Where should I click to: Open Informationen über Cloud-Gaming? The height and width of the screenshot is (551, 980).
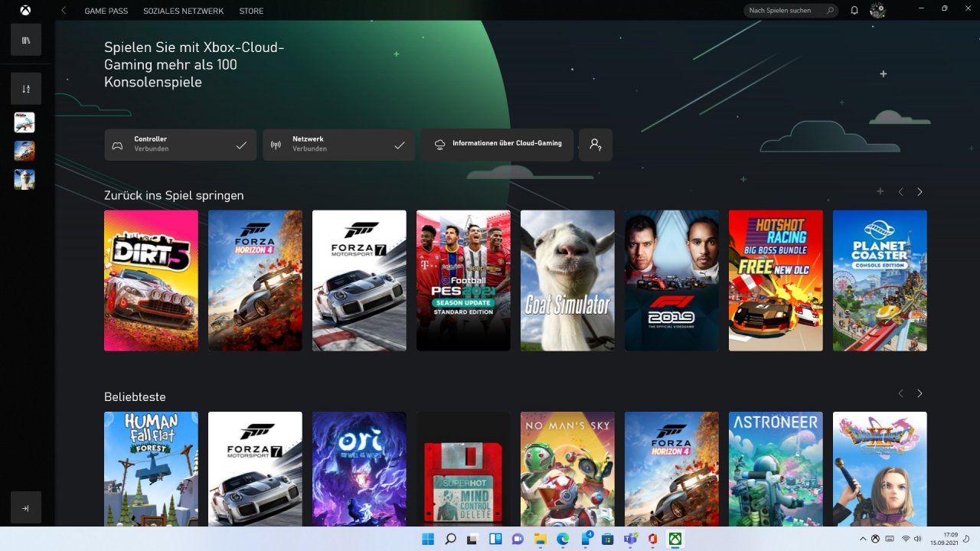pos(497,145)
